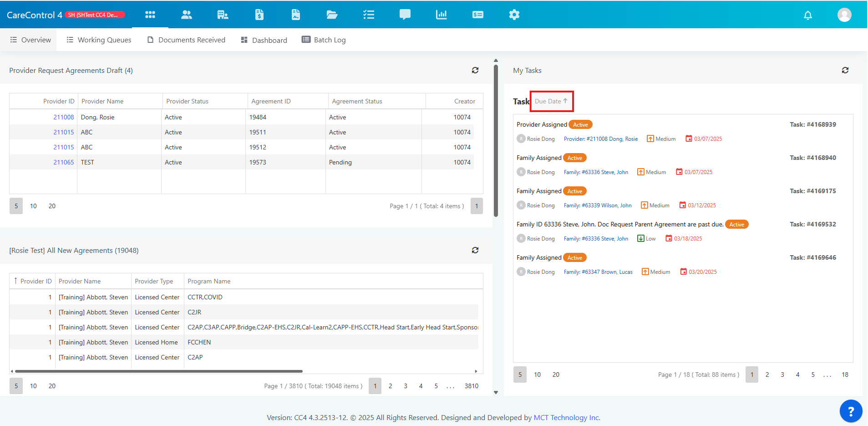Show 20 items per page in My Tasks
Viewport: 868px width, 426px height.
(x=556, y=375)
